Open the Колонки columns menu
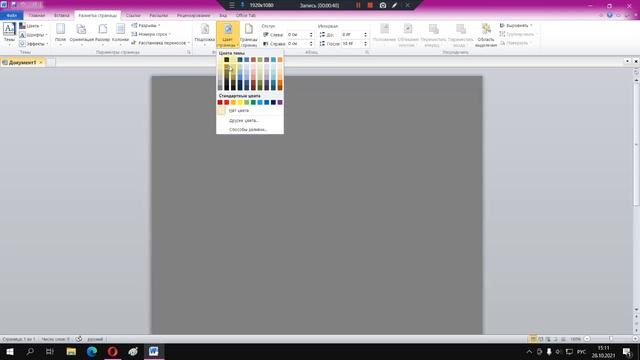 [x=120, y=34]
